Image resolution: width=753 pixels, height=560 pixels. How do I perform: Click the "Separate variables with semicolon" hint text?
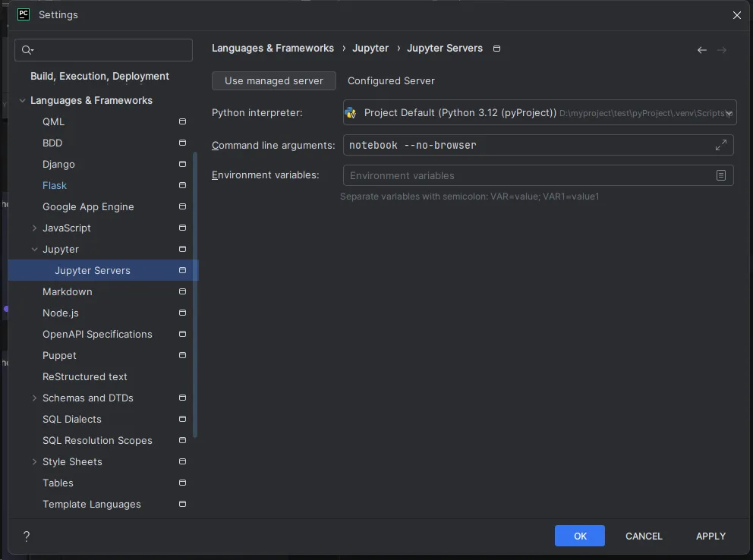470,197
